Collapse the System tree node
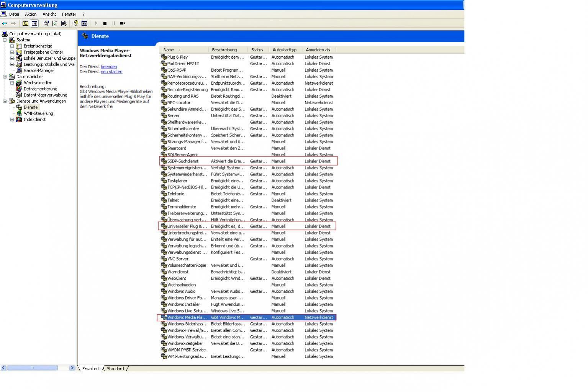Screen dimensions: 588x392 (x=5, y=40)
